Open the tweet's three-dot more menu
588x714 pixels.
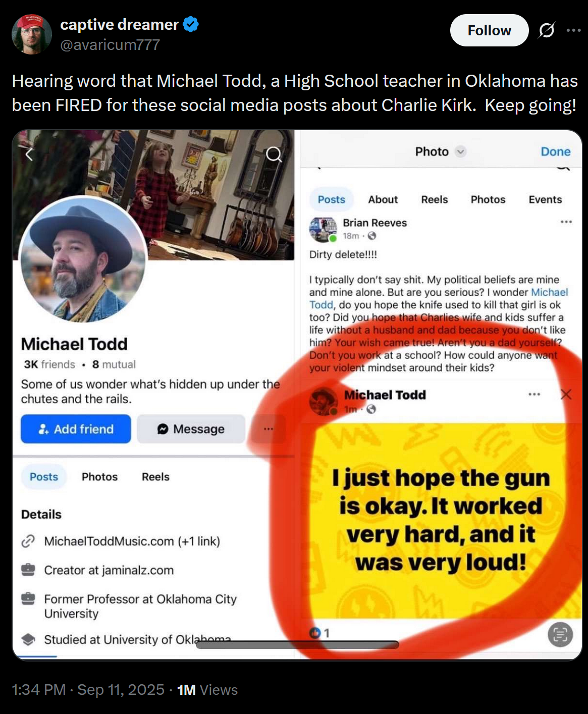pos(573,30)
